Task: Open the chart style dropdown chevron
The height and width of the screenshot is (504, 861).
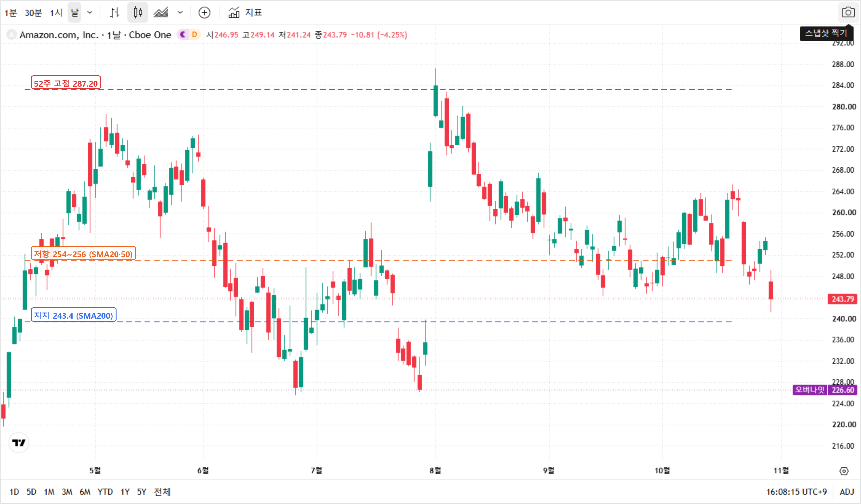Action: [181, 13]
